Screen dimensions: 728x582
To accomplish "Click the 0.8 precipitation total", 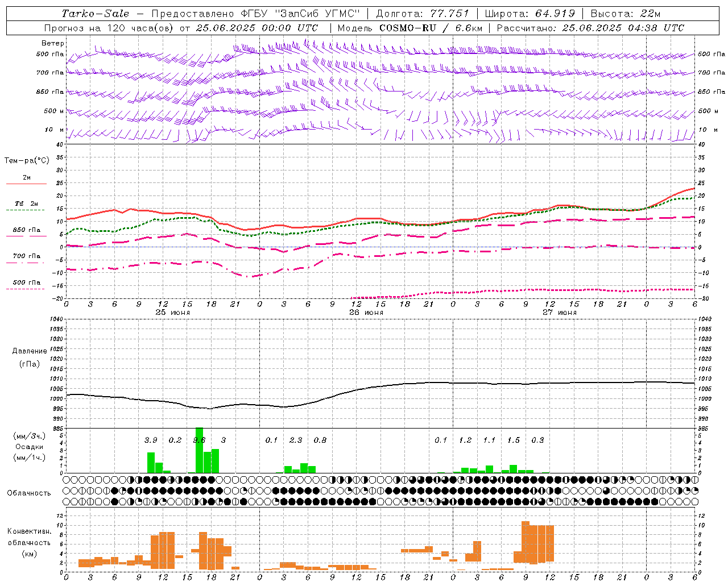I will (320, 440).
